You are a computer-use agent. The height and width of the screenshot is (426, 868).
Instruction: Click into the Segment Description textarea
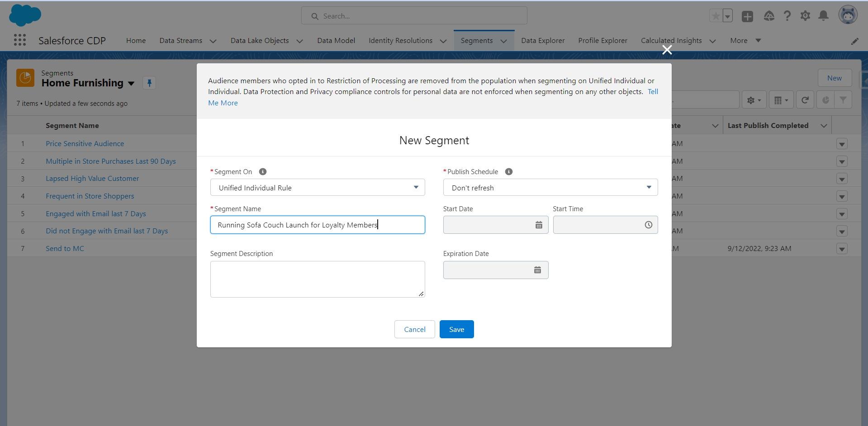point(318,279)
